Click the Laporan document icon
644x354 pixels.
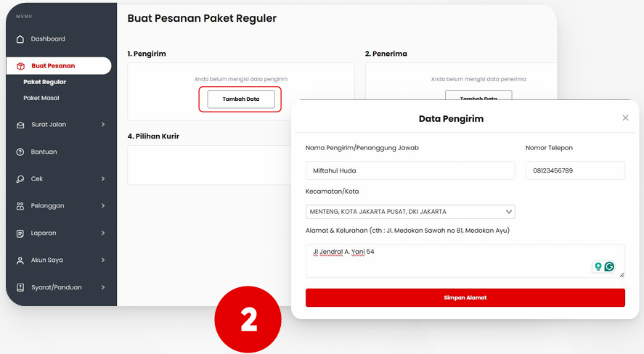(20, 234)
